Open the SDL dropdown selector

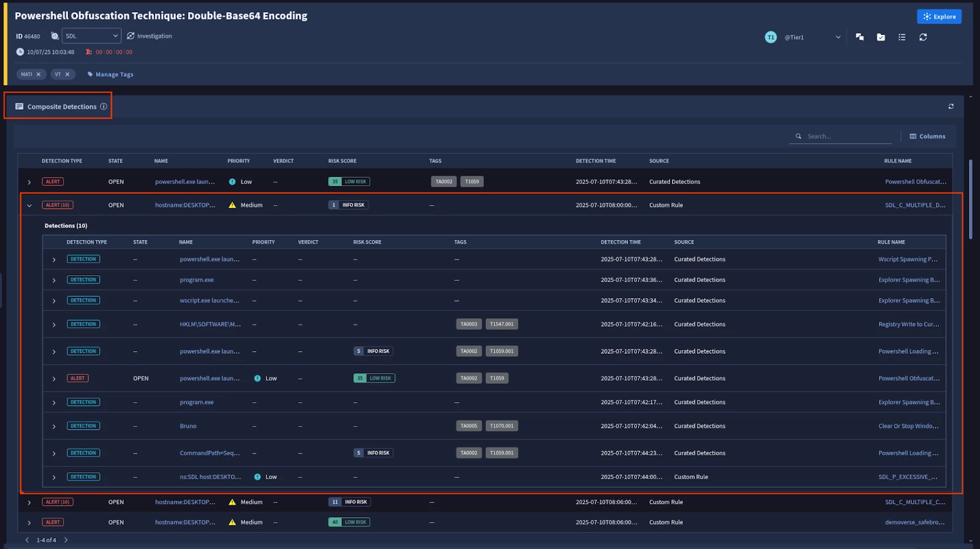[x=91, y=36]
